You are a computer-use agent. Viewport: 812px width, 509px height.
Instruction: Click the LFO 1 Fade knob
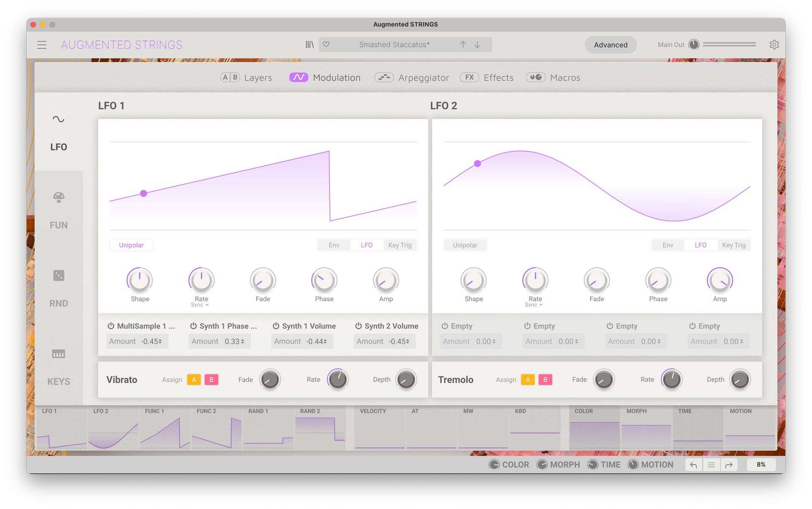tap(263, 280)
